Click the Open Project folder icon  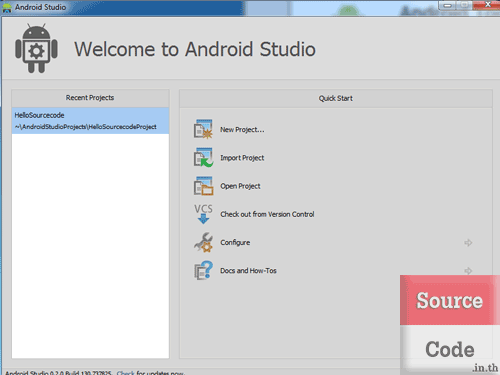203,186
